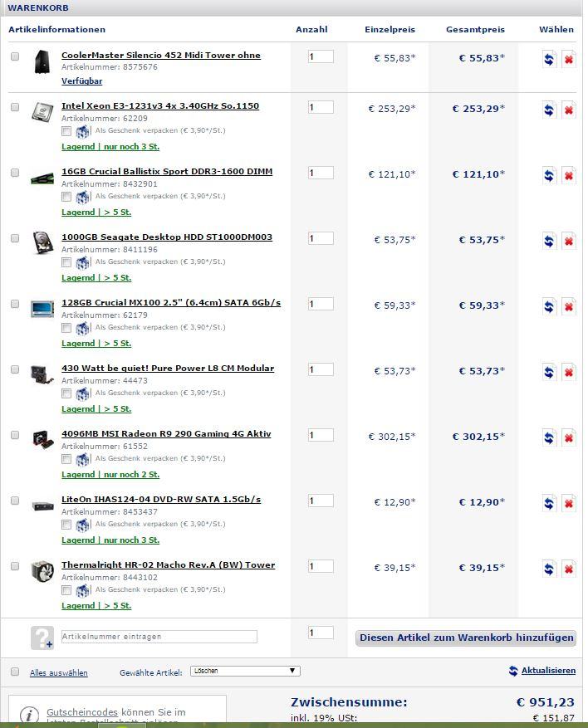
Task: Click Diesen Artikel zum Warenkorb hinzufügen button
Action: [466, 638]
